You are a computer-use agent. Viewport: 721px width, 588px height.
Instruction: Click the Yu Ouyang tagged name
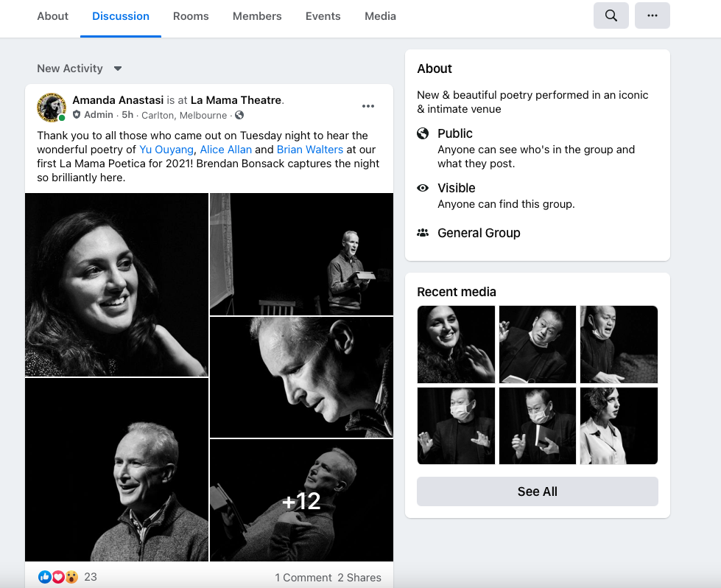[166, 150]
